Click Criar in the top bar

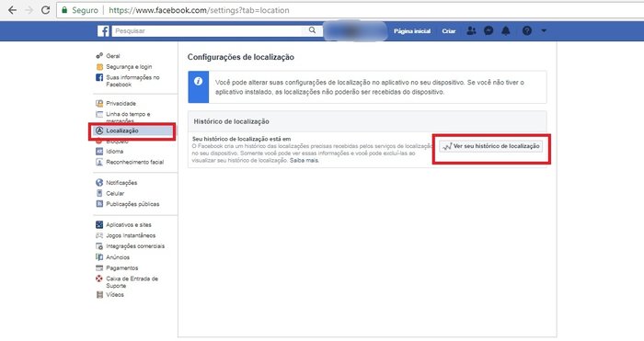pyautogui.click(x=449, y=30)
